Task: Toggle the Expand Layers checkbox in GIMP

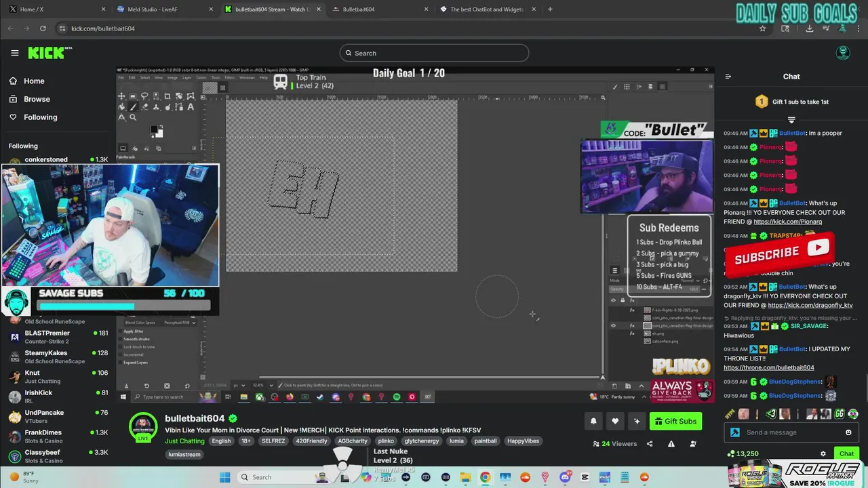Action: [120, 363]
